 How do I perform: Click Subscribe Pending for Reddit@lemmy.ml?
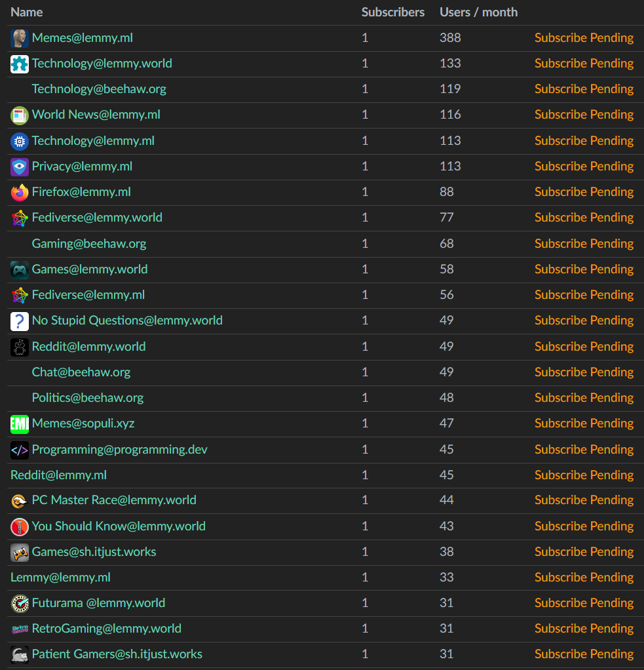pos(584,475)
